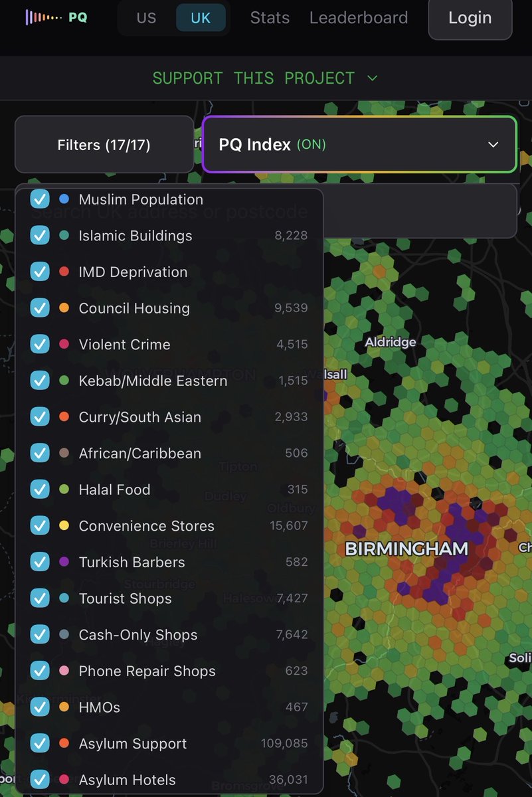Uncheck the Asylum Support filter

point(40,743)
